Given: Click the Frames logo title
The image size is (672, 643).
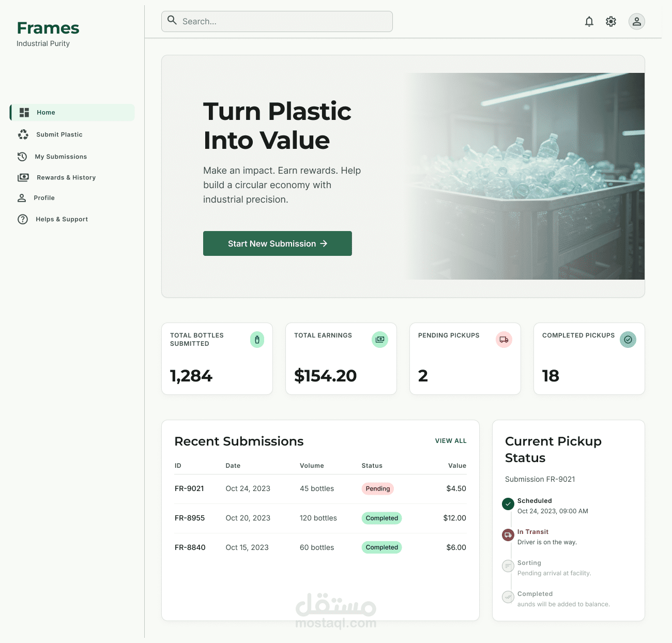Looking at the screenshot, I should click(48, 28).
